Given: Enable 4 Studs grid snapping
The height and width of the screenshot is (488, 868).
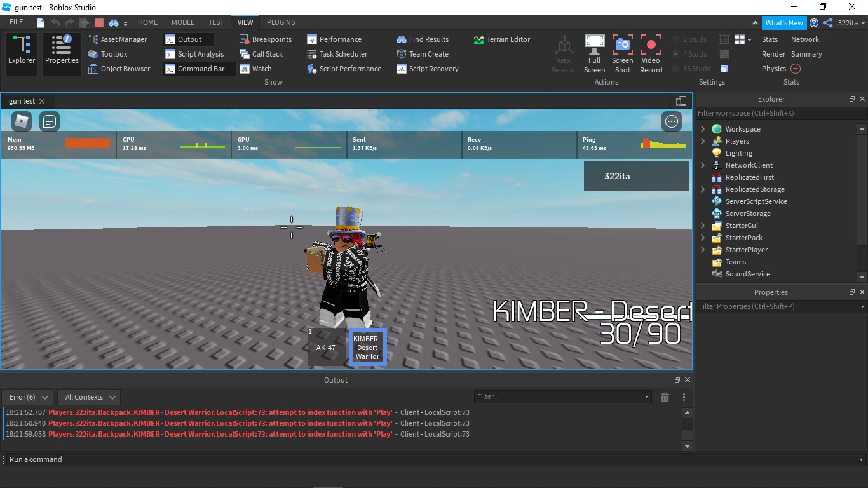Looking at the screenshot, I should click(x=690, y=53).
